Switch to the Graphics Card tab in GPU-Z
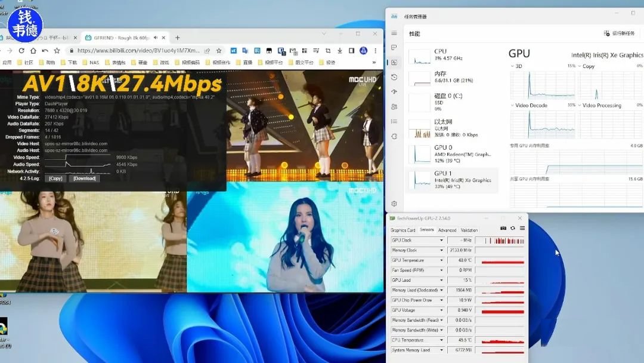Image resolution: width=644 pixels, height=363 pixels. point(403,230)
